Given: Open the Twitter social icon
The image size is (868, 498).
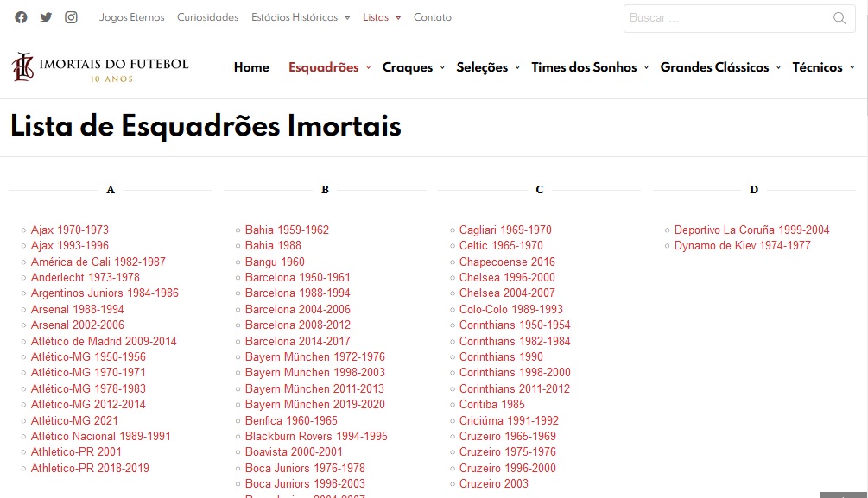Looking at the screenshot, I should coord(46,17).
